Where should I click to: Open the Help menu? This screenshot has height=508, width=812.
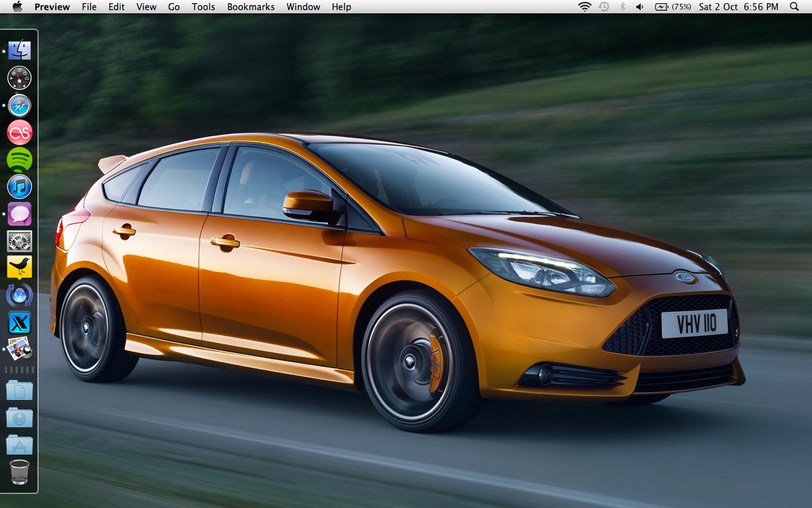[341, 7]
